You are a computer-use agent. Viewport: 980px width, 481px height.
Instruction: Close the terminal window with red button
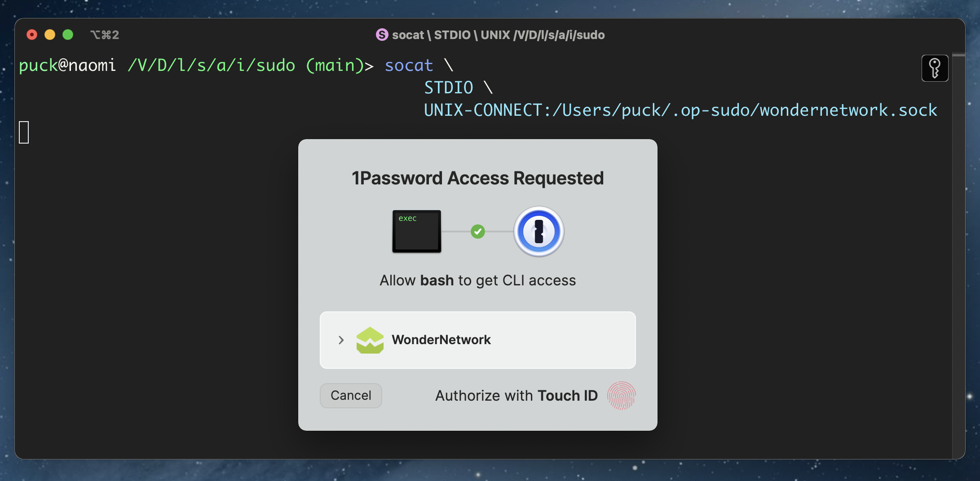coord(32,35)
